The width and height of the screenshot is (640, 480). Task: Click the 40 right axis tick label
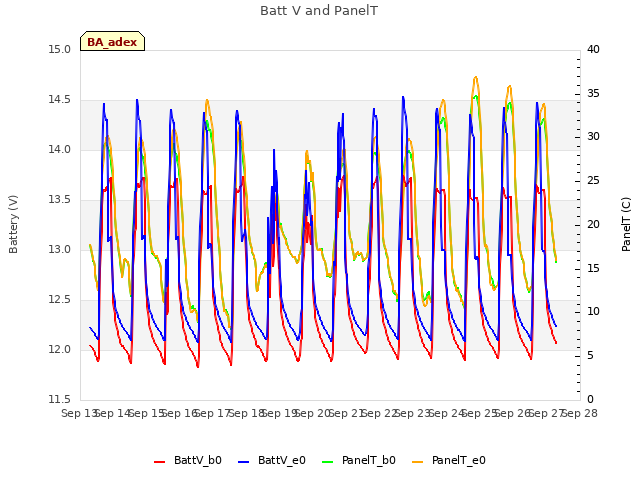(x=593, y=50)
